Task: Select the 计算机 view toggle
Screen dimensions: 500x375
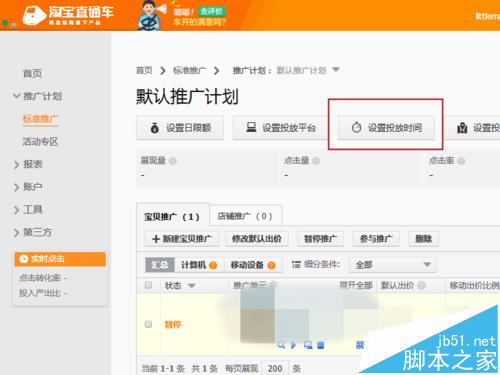Action: (x=199, y=265)
